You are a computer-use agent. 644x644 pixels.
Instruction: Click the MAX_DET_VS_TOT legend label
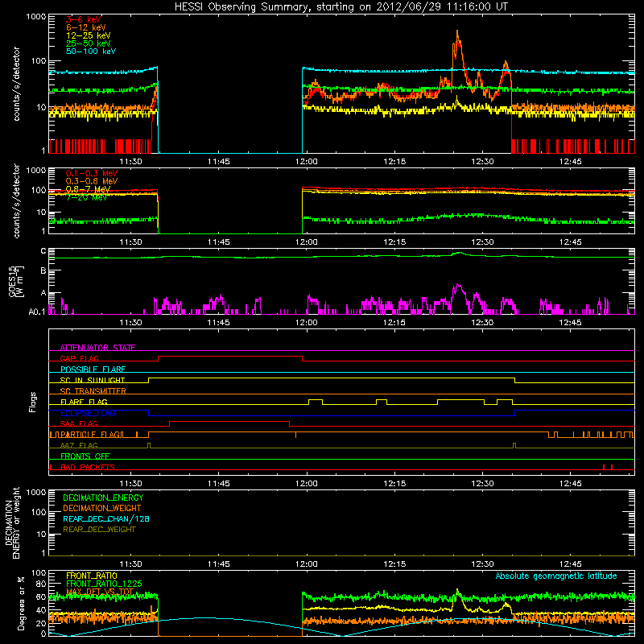[x=100, y=592]
